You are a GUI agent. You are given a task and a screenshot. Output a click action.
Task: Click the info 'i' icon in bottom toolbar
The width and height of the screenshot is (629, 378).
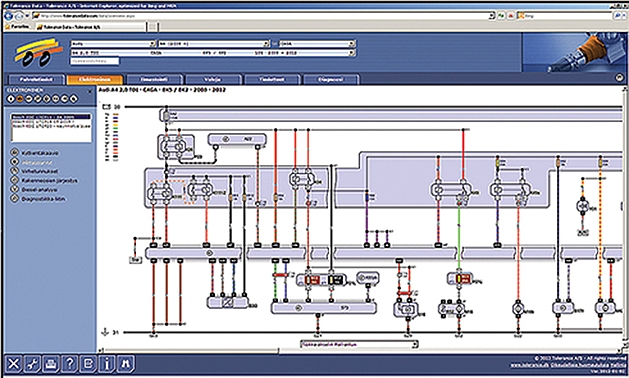point(107,364)
